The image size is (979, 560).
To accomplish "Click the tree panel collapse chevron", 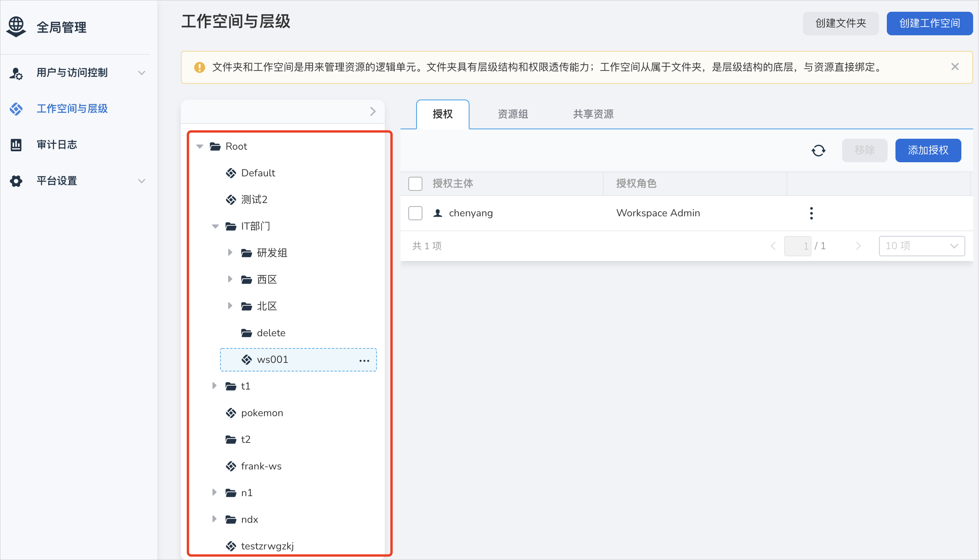I will tap(373, 112).
